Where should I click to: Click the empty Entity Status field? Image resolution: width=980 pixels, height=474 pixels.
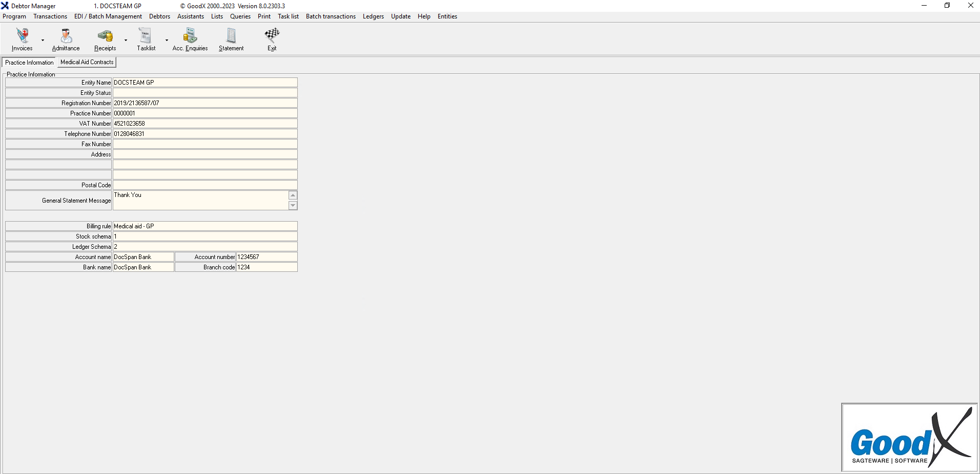tap(205, 93)
